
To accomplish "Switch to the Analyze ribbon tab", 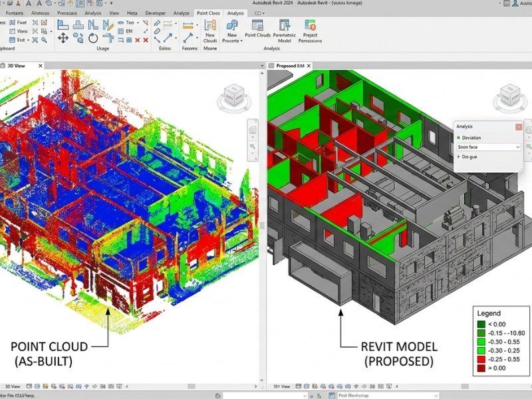I will [182, 13].
